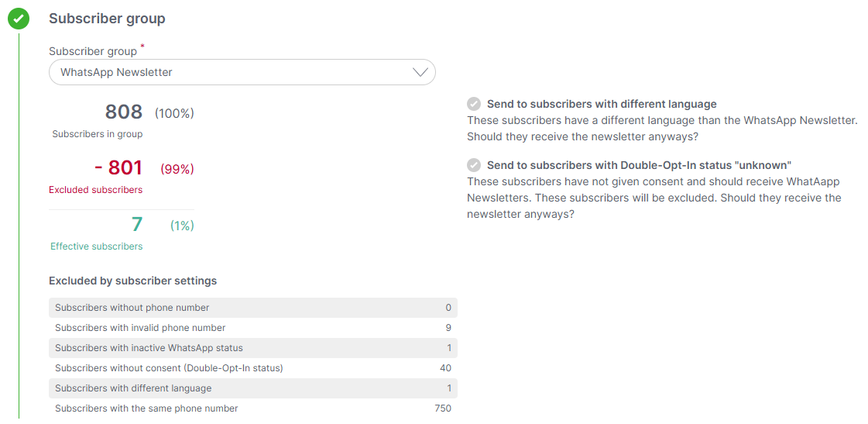Click the effective subscribers number 7
This screenshot has height=424, width=868.
point(137,225)
